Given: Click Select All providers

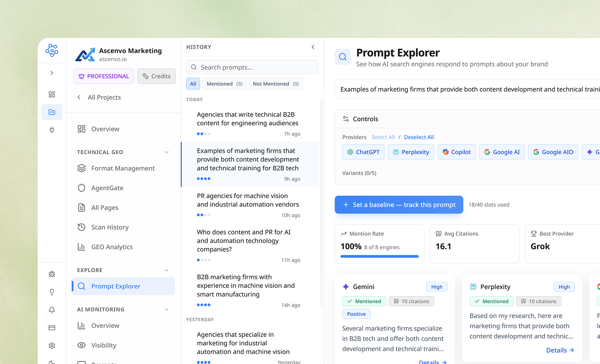Looking at the screenshot, I should pos(383,137).
